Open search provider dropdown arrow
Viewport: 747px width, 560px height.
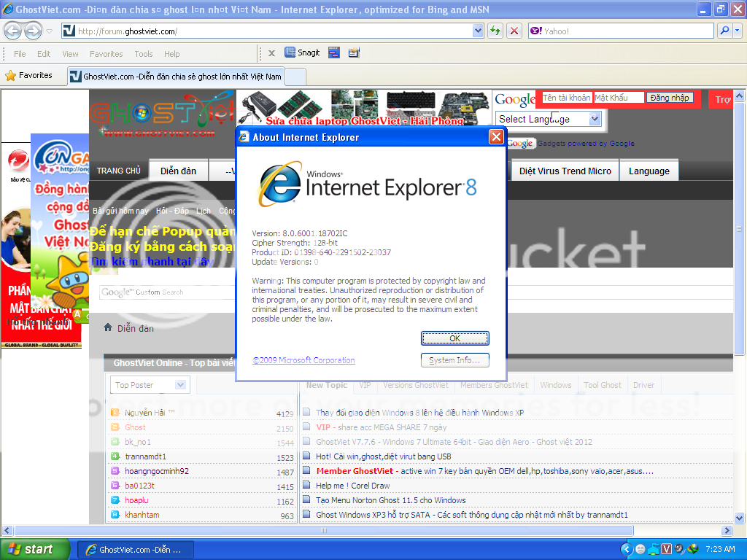(738, 31)
